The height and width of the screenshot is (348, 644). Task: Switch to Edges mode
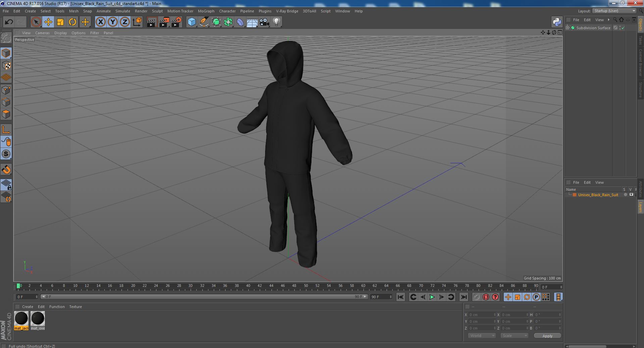point(6,102)
